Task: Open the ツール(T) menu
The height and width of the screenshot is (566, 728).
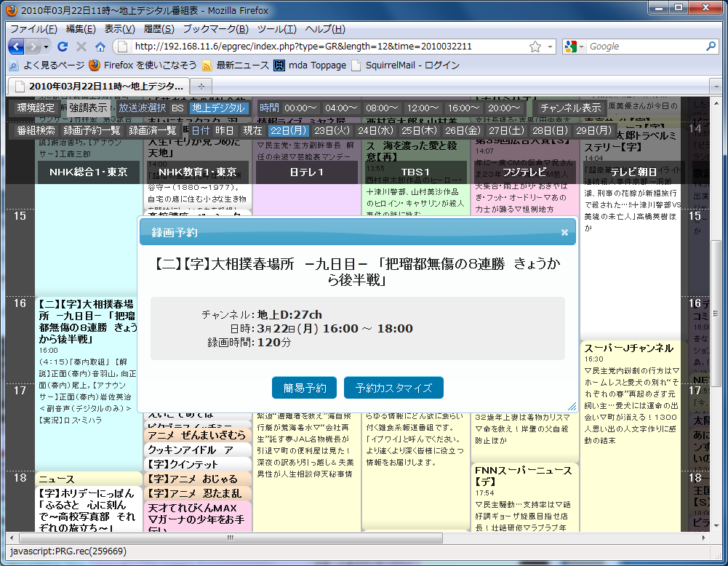Action: pos(276,29)
